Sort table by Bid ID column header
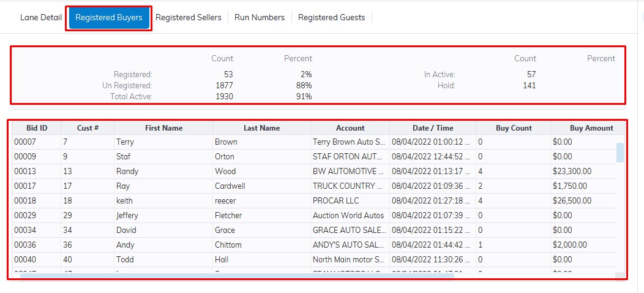 [37, 128]
